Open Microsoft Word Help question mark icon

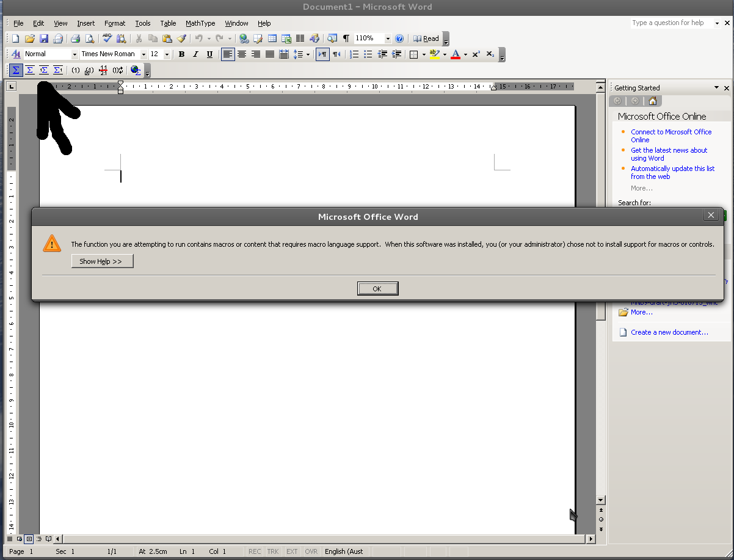pyautogui.click(x=399, y=38)
